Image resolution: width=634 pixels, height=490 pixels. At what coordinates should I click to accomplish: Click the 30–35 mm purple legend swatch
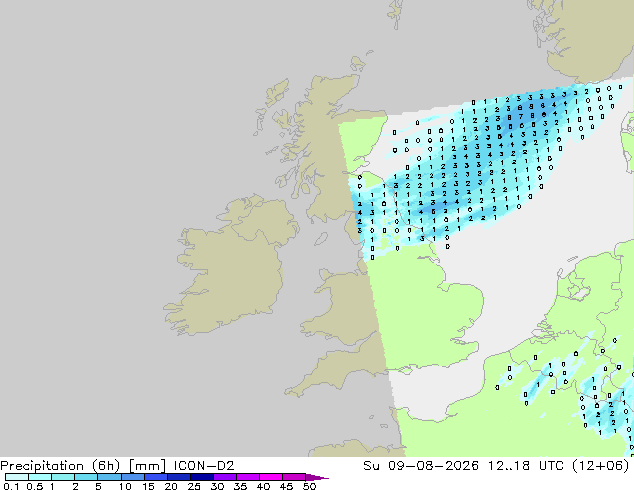224,477
